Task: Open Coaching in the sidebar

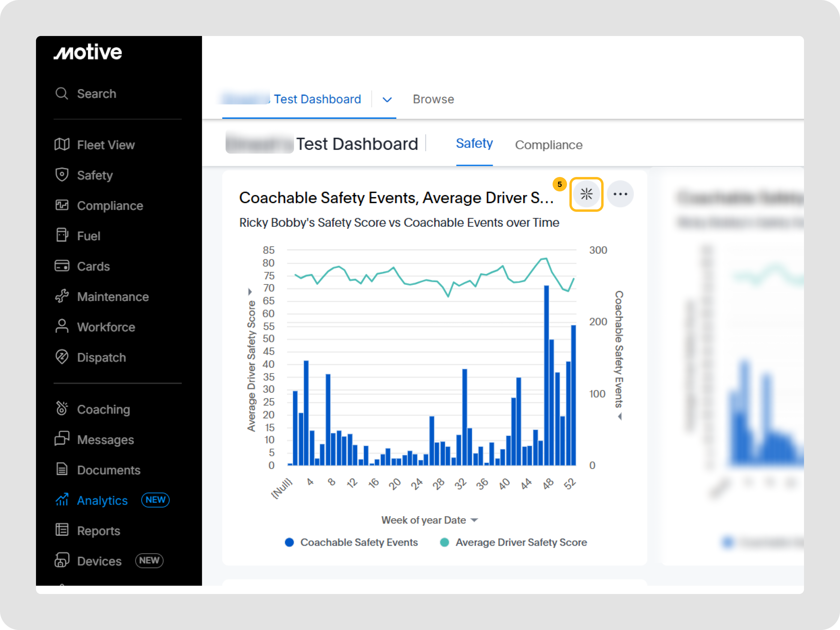Action: tap(103, 409)
